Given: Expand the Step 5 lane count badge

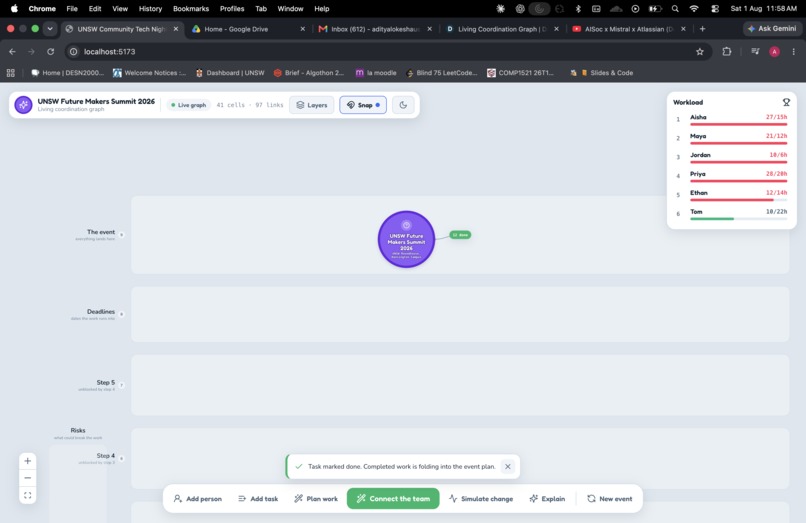Looking at the screenshot, I should coord(122,385).
